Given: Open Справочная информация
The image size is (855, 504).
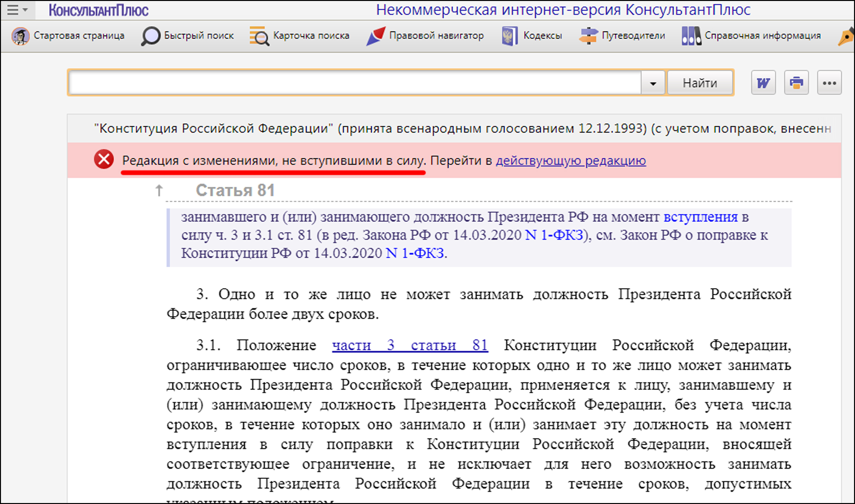Looking at the screenshot, I should [763, 36].
